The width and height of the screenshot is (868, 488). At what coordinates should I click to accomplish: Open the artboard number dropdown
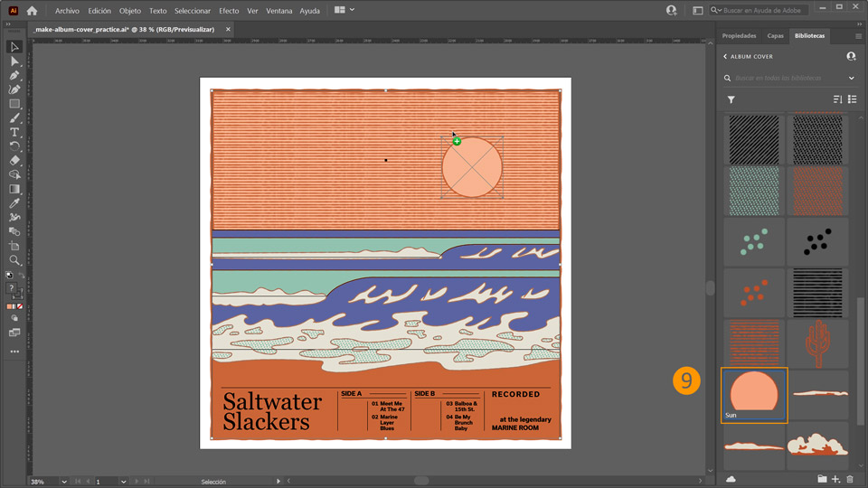pos(124,482)
